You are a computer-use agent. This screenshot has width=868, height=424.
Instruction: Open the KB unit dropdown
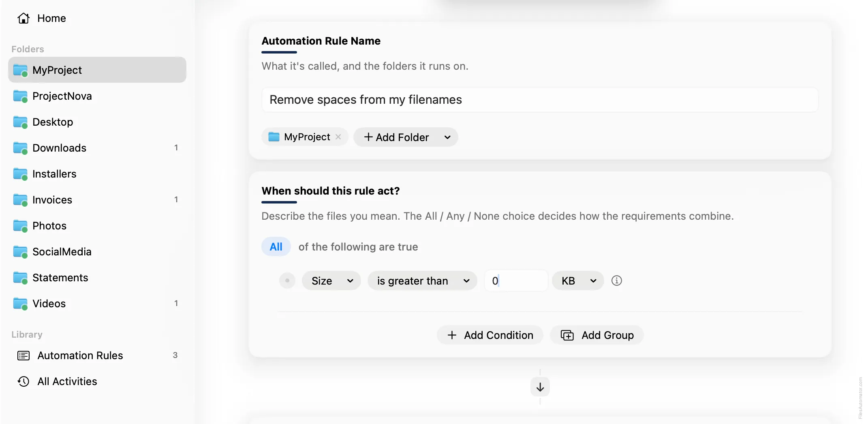click(x=578, y=281)
